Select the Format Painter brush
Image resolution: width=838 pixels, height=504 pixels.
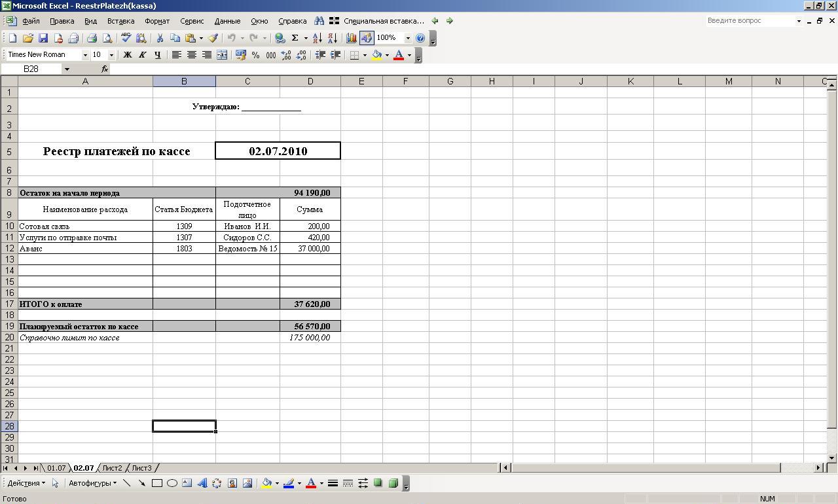[x=213, y=38]
